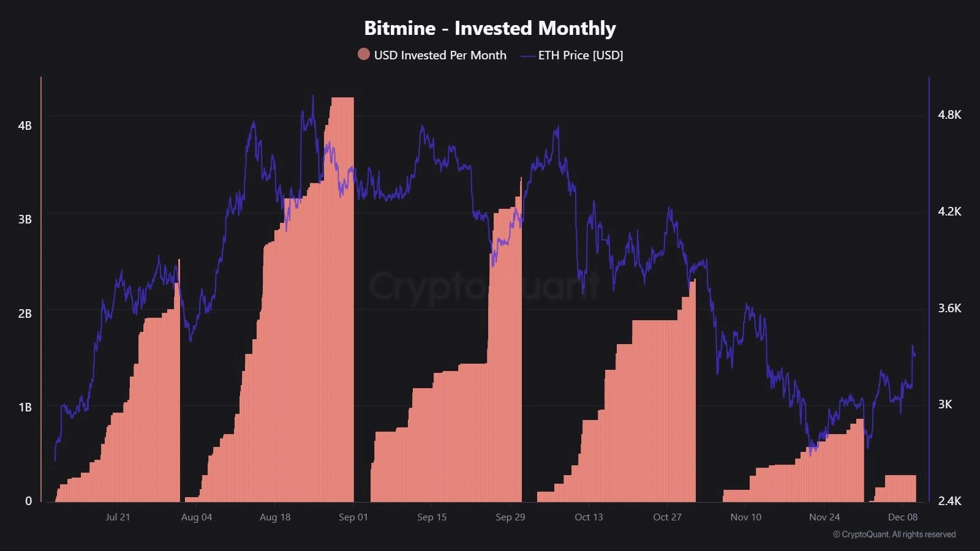Click the purple ETH Price legend line
The image size is (980, 551).
point(527,56)
